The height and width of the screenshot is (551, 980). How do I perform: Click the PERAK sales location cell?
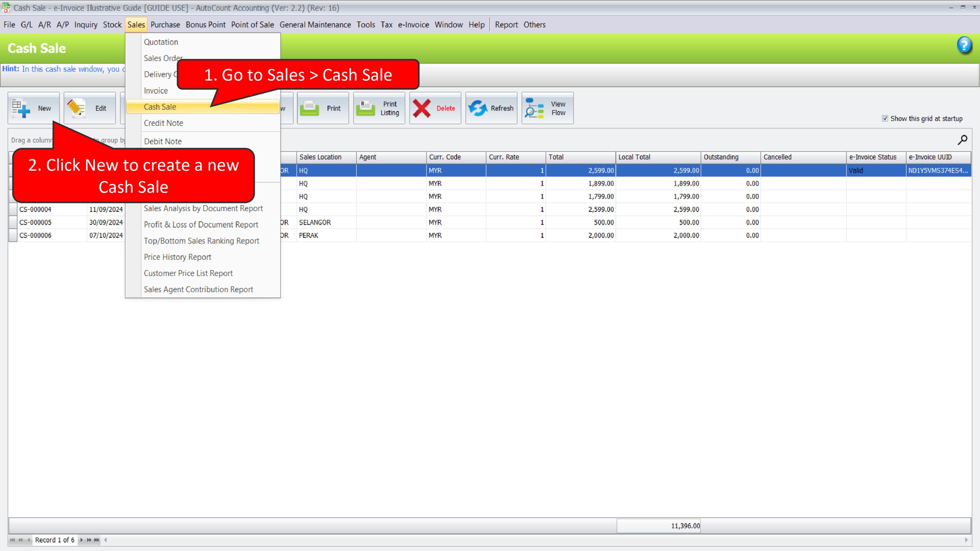pos(327,235)
